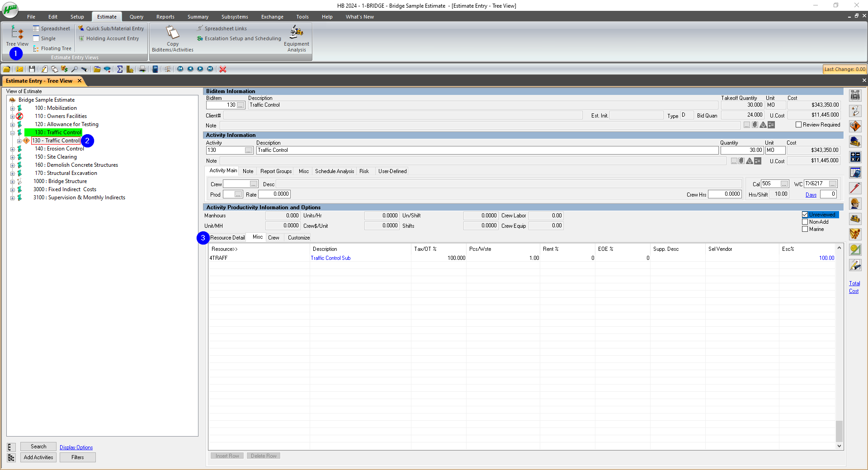This screenshot has height=470, width=868.
Task: Click the flashlight toolbar icon
Action: click(x=84, y=69)
